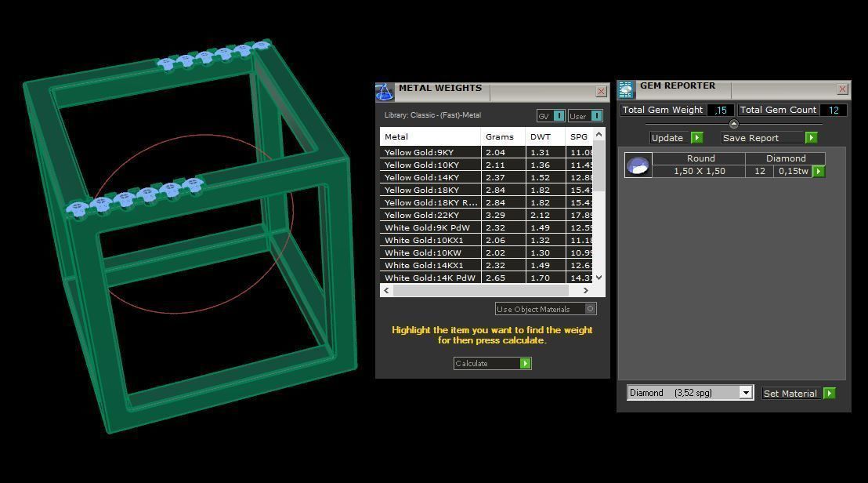
Task: Click the Total Gem Weight value ,15
Action: tap(720, 111)
